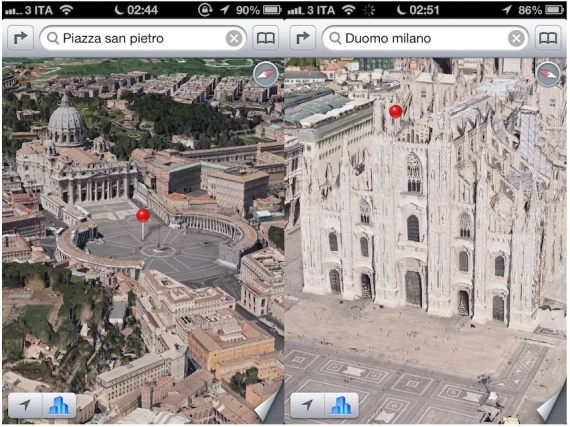Viewport: 570px width, 427px height.
Task: Clear the Duomo milano search text
Action: tap(516, 38)
